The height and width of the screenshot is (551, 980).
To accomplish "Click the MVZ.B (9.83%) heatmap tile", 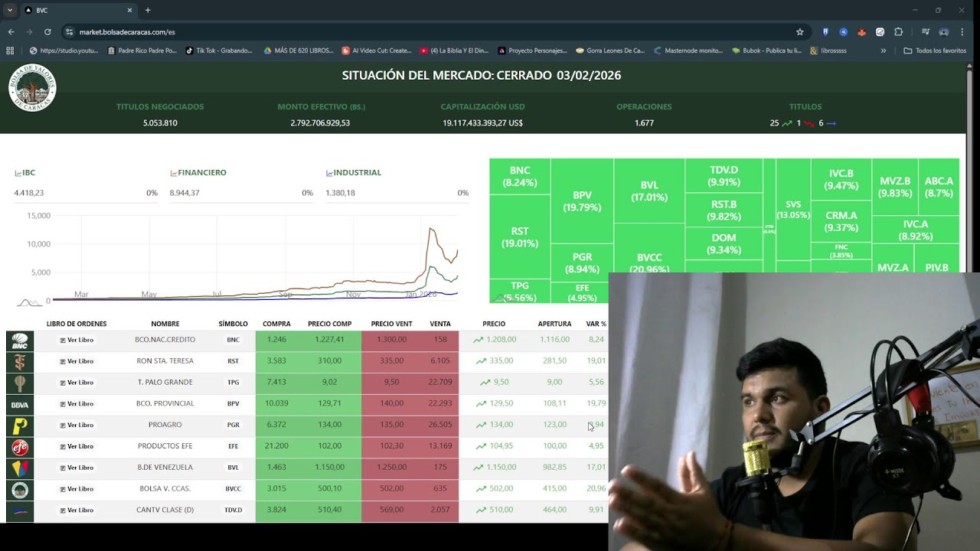I will click(x=894, y=187).
